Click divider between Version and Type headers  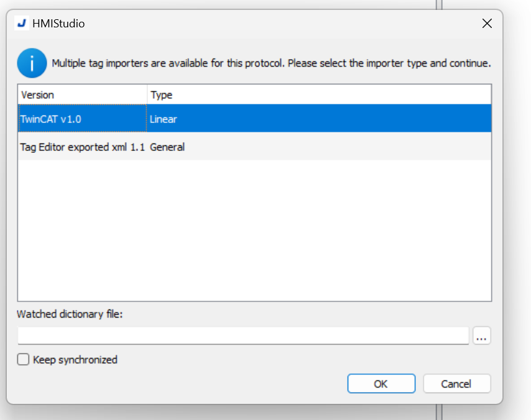coord(147,95)
